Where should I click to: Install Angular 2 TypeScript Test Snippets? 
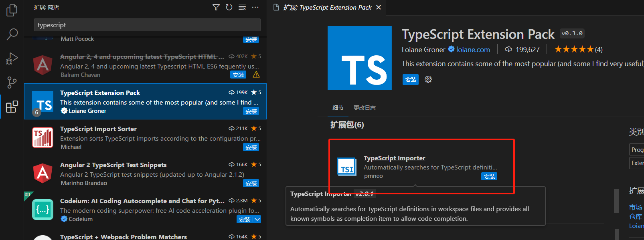tap(251, 183)
